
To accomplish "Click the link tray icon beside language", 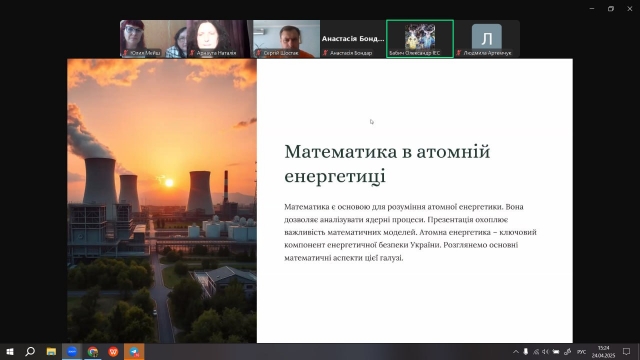I will pyautogui.click(x=567, y=352).
